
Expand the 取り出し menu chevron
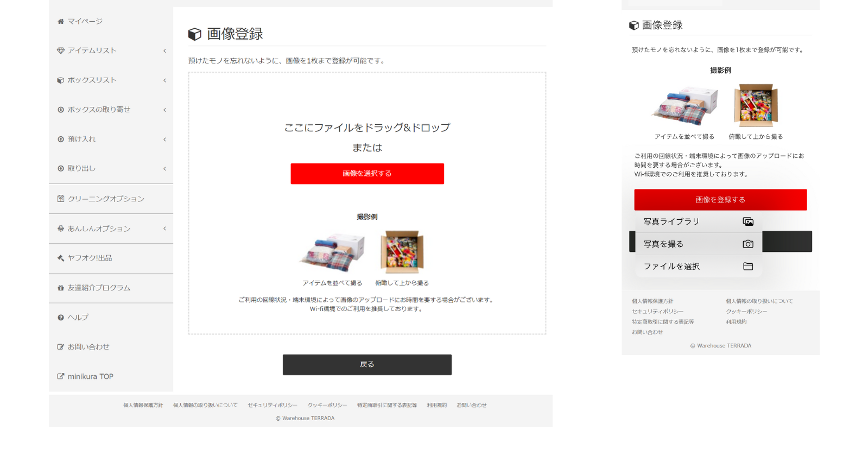click(x=164, y=169)
